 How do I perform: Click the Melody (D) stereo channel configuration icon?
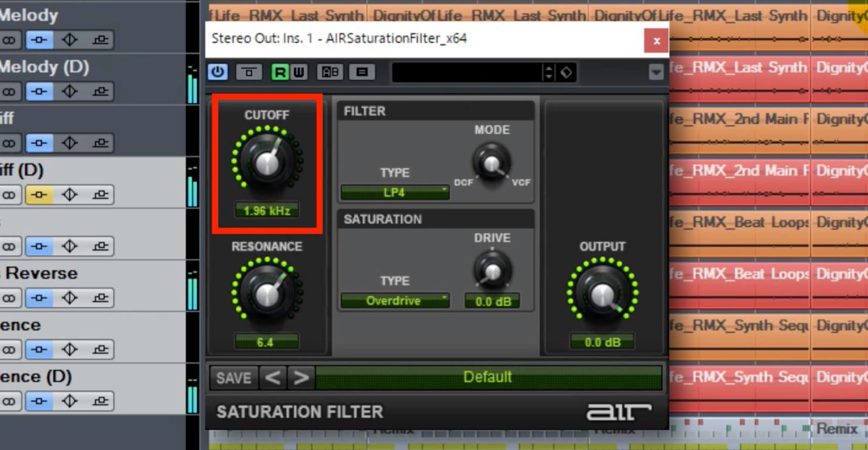tap(8, 92)
